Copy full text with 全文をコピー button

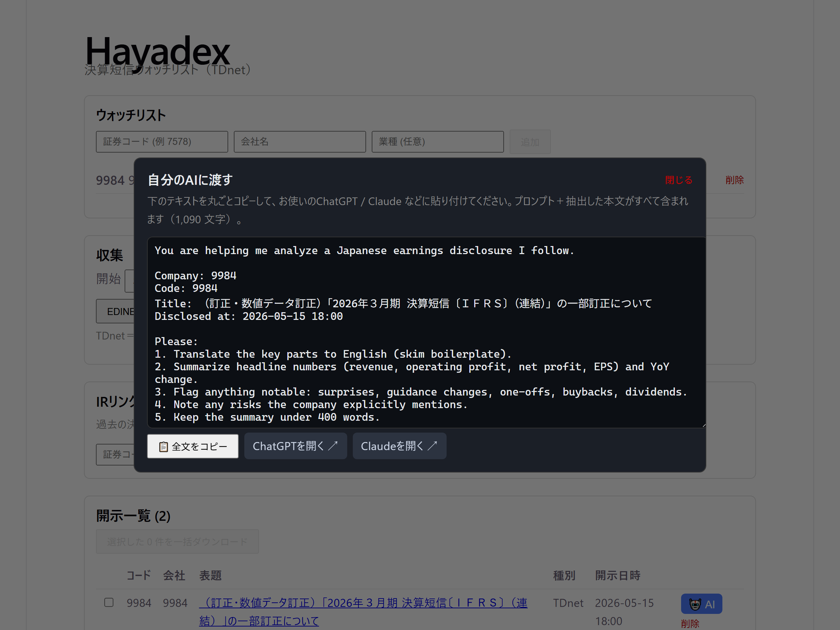tap(192, 446)
